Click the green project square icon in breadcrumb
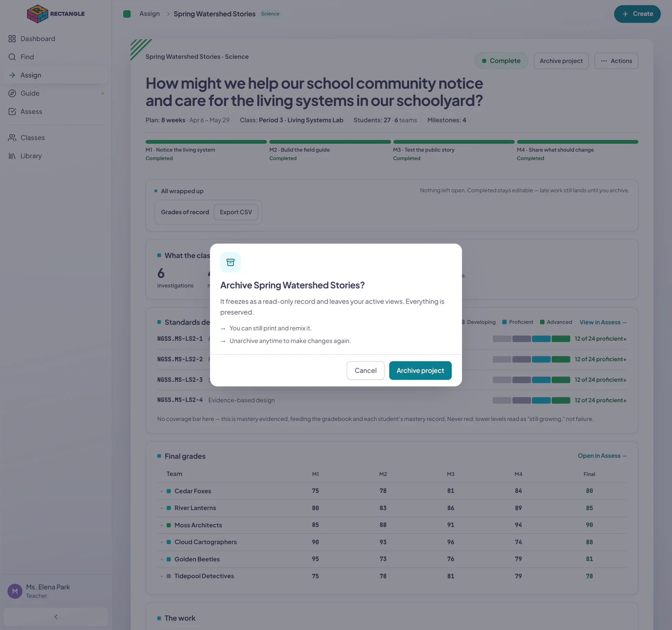The height and width of the screenshot is (630, 672). tap(127, 14)
